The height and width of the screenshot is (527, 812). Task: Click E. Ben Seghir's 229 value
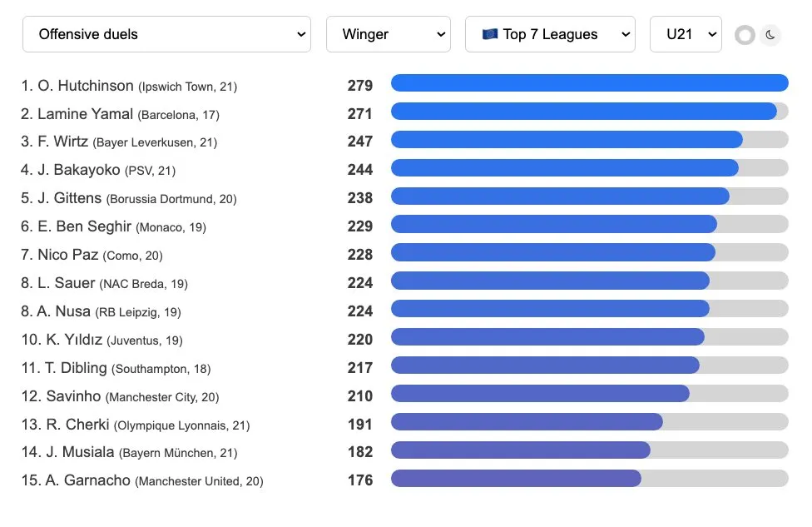pyautogui.click(x=360, y=226)
